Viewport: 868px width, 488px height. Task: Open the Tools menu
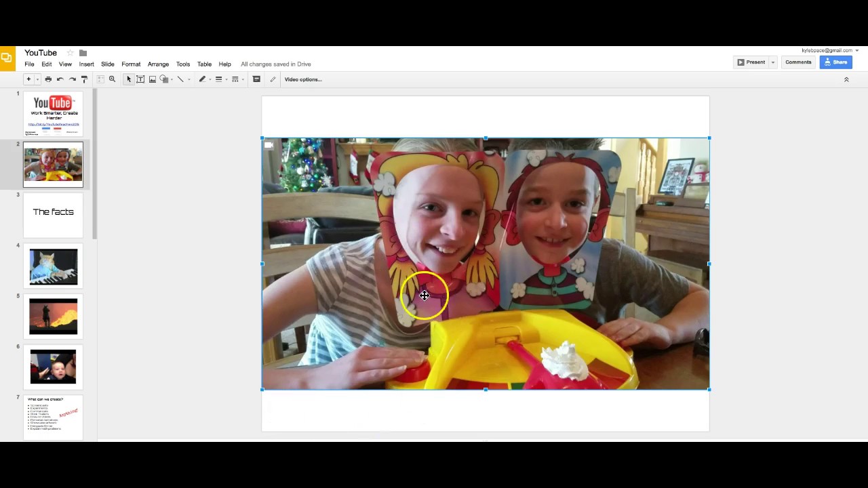tap(183, 64)
